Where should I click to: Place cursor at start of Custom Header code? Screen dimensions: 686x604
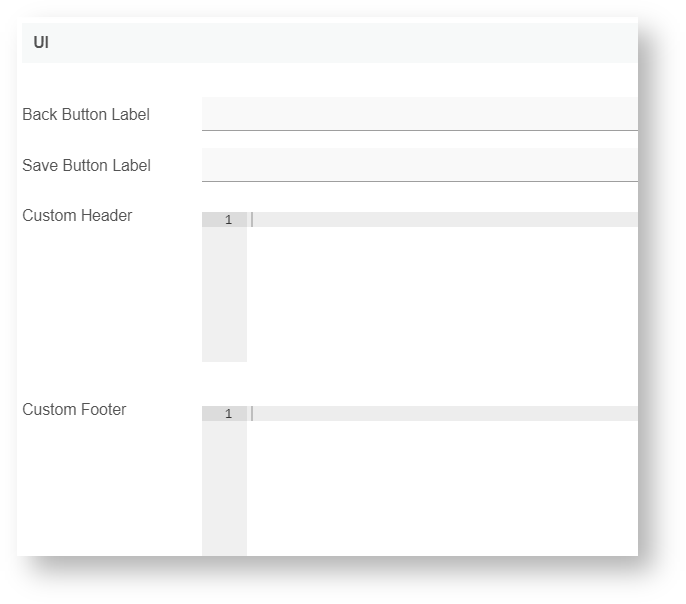pos(253,219)
